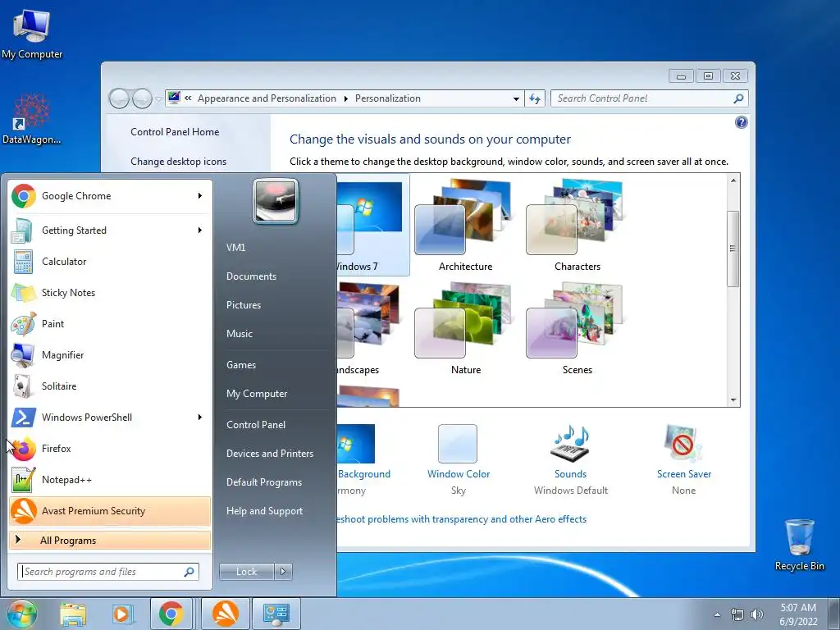Click Appearance and Personalization breadcrumb

267,98
